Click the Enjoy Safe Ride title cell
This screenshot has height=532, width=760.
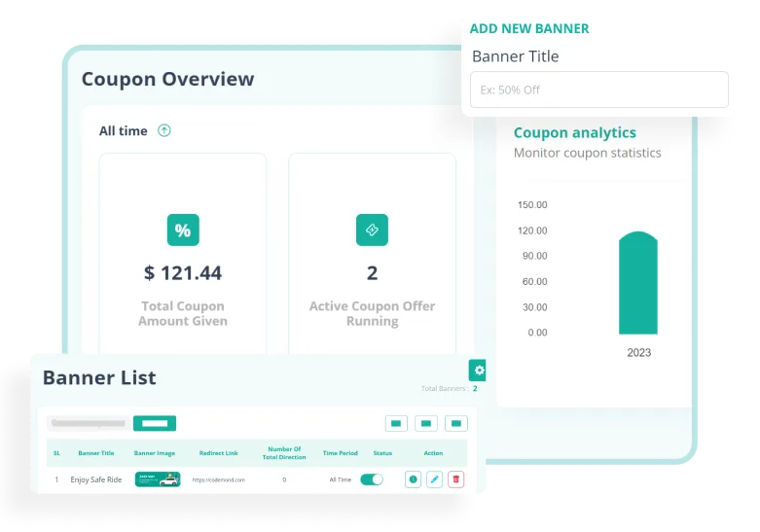pyautogui.click(x=96, y=479)
